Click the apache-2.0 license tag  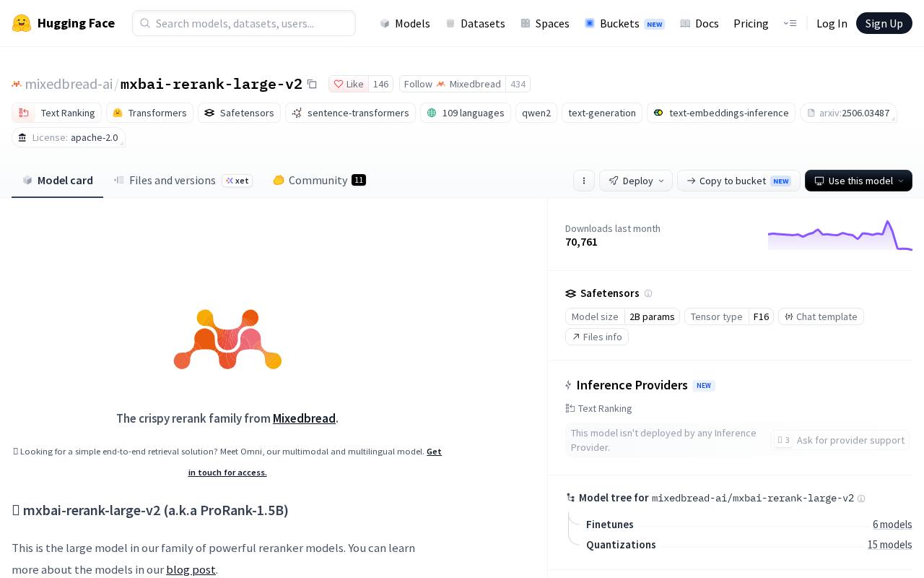tap(69, 137)
